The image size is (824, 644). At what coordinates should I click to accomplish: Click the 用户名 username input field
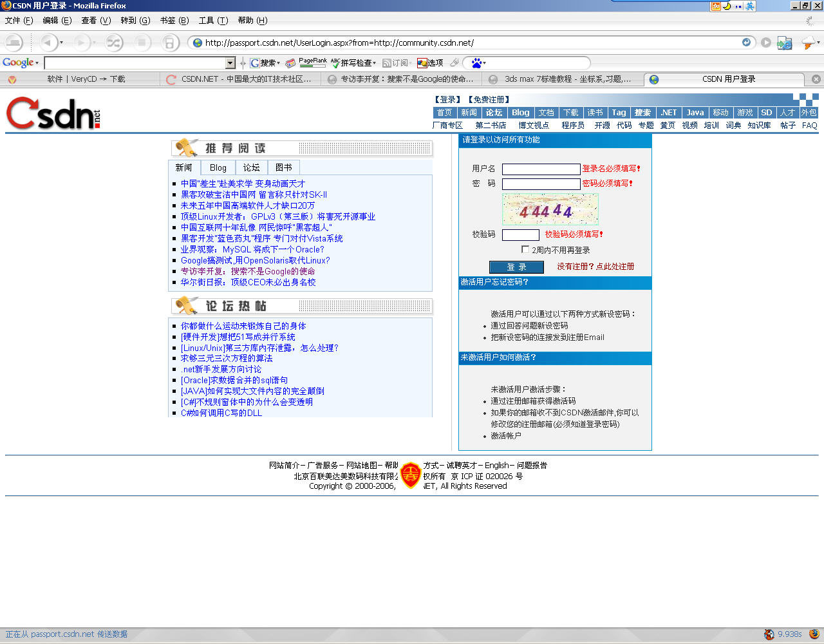[x=541, y=169]
